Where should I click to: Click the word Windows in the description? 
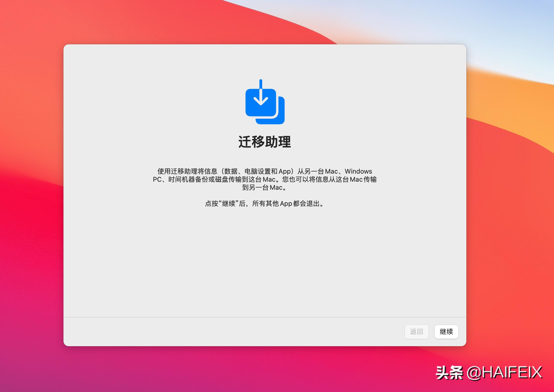(x=359, y=171)
